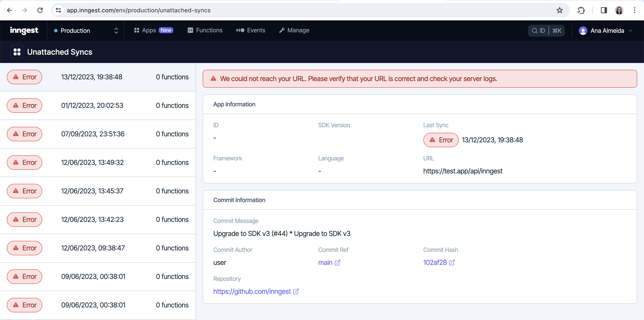Image resolution: width=644 pixels, height=320 pixels.
Task: Open external link icon next to 102af28
Action: [452, 263]
